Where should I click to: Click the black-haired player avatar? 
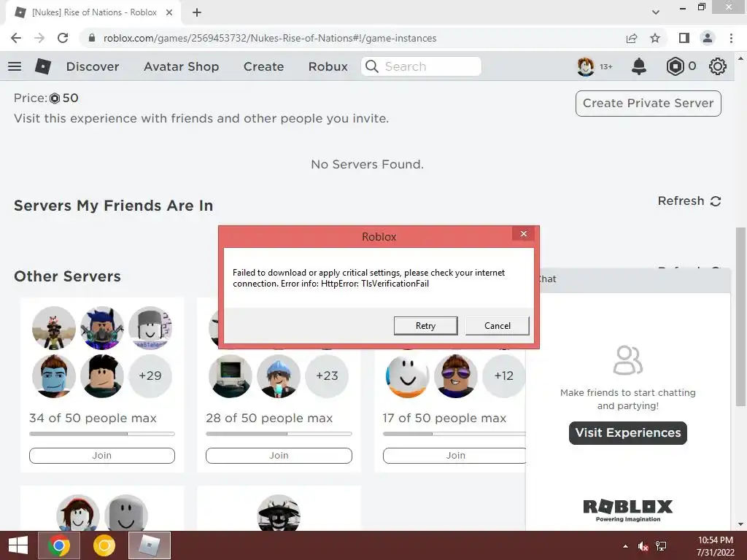[102, 376]
